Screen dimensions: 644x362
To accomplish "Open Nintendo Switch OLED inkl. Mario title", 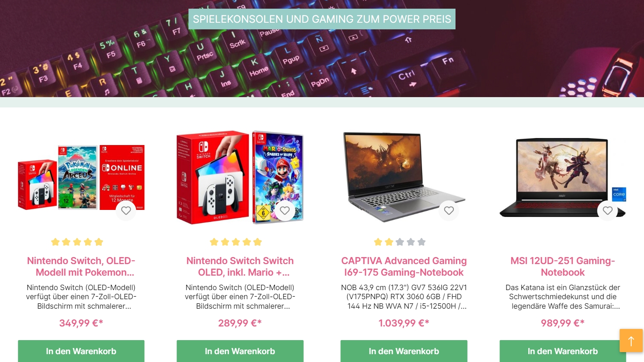I will point(240,267).
